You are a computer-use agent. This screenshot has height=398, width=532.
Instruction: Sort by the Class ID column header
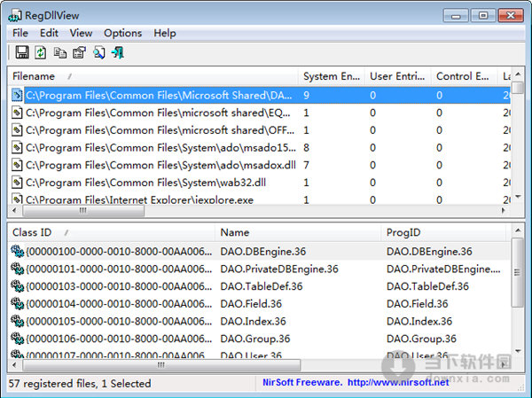tap(112, 232)
